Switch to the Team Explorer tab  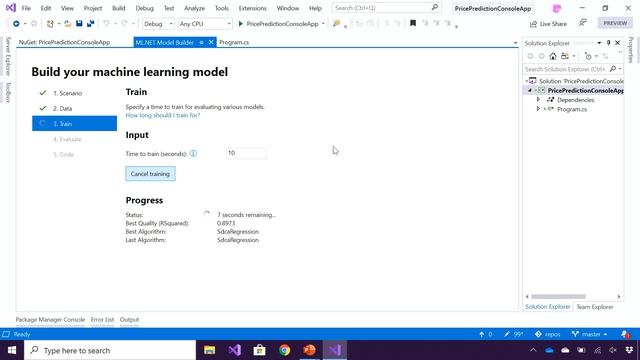coord(595,307)
